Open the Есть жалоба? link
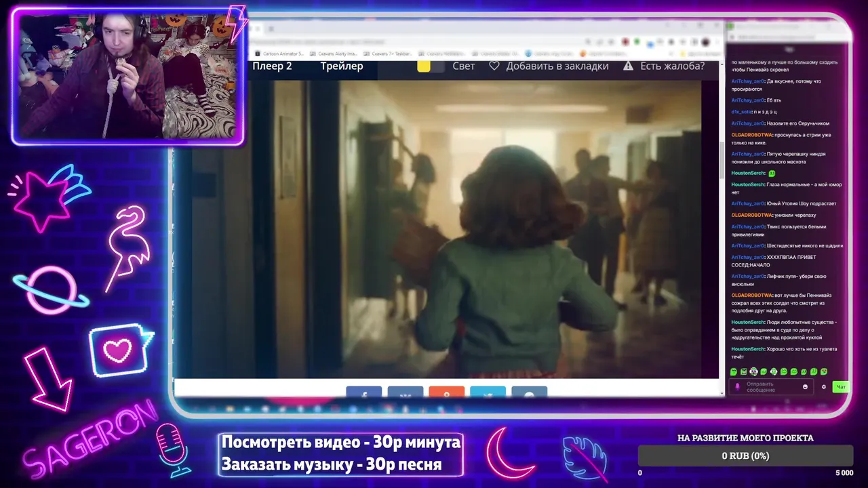 [672, 66]
